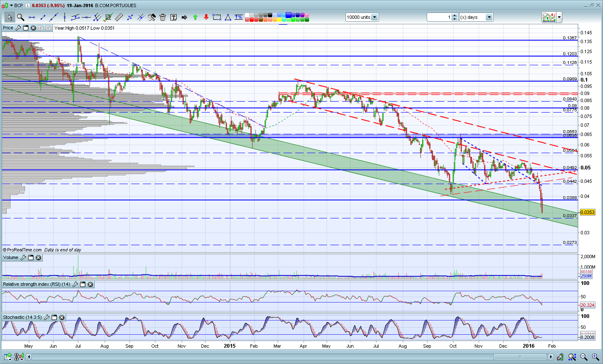The image size is (603, 364).
Task: Close the Volume indicator panel
Action: click(x=39, y=258)
